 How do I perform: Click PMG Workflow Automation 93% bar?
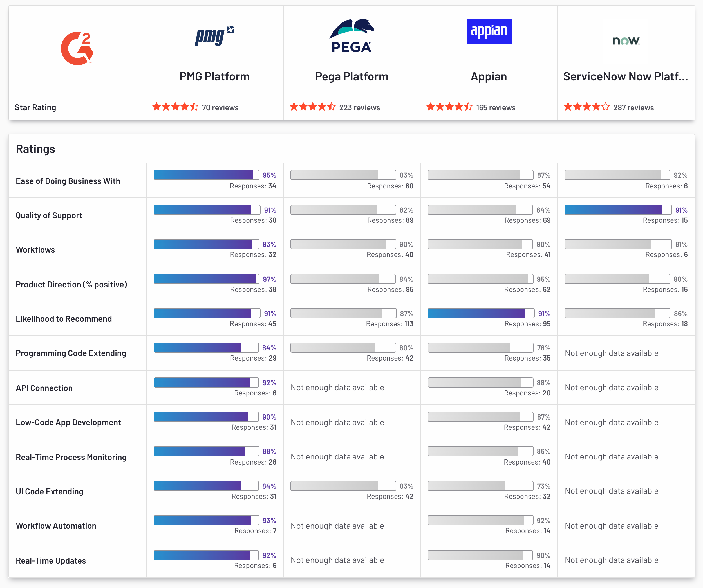(x=206, y=521)
